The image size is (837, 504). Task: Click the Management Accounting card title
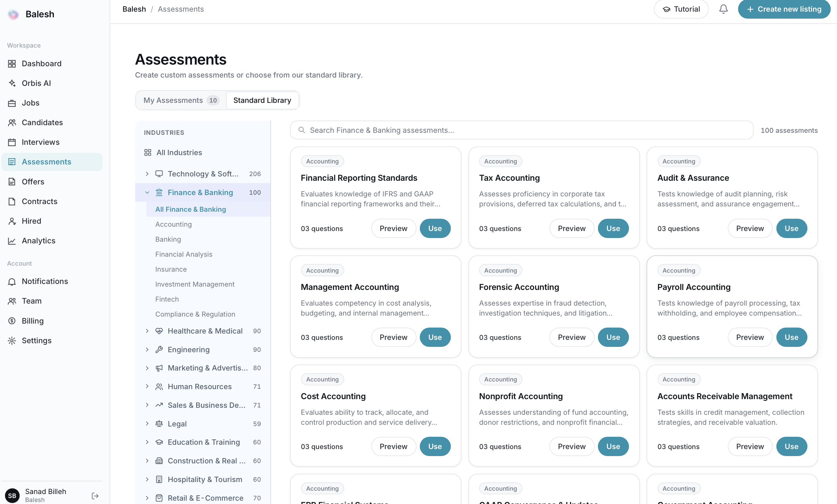(350, 287)
